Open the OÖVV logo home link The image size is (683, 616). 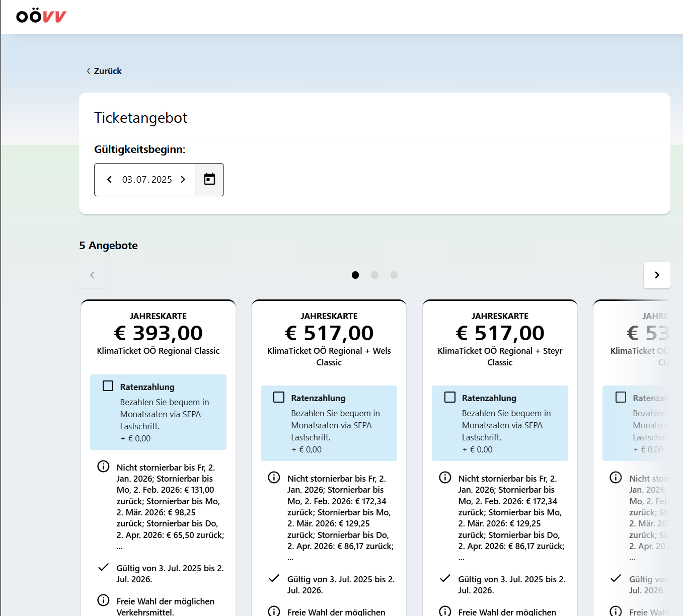point(41,16)
